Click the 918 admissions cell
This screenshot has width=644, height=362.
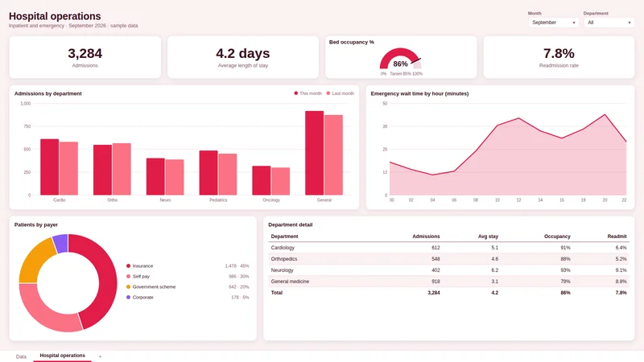tap(436, 282)
